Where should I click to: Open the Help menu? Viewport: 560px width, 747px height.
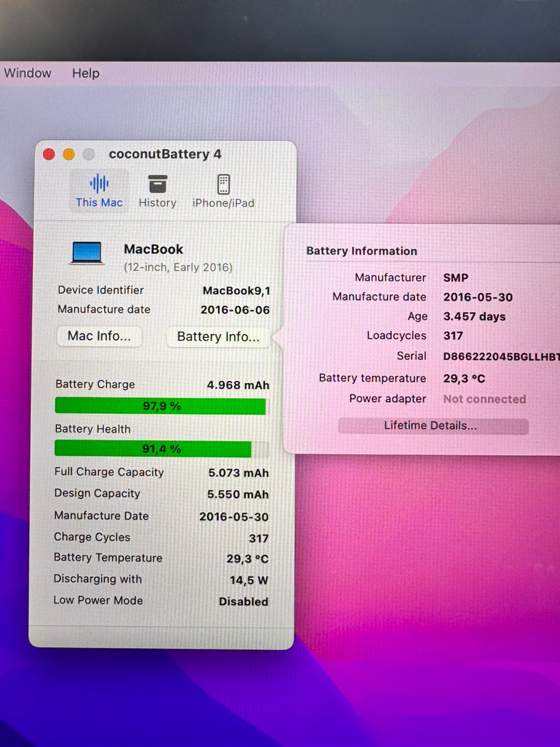tap(86, 74)
